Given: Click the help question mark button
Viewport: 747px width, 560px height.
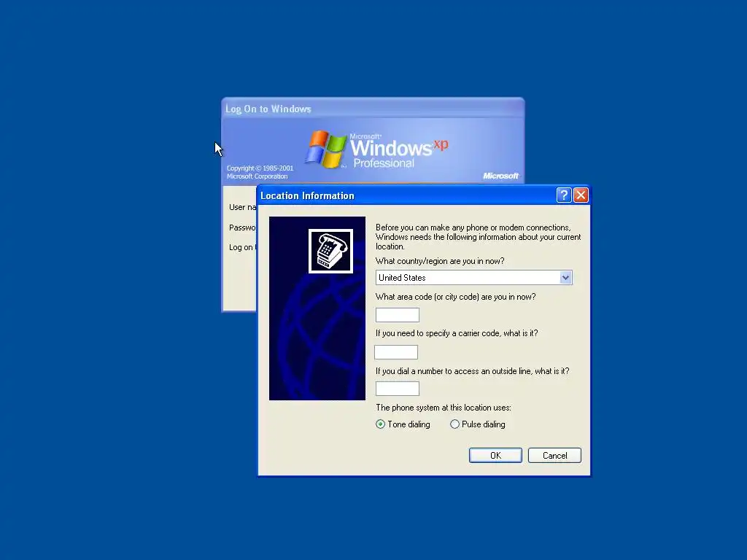Looking at the screenshot, I should (x=564, y=195).
